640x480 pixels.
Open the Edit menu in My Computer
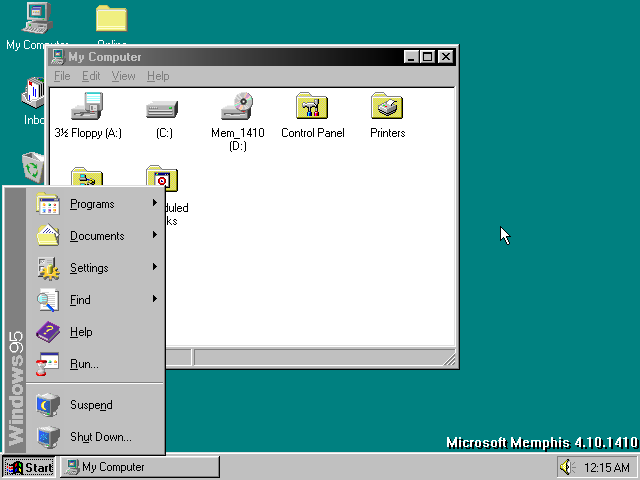pos(91,76)
